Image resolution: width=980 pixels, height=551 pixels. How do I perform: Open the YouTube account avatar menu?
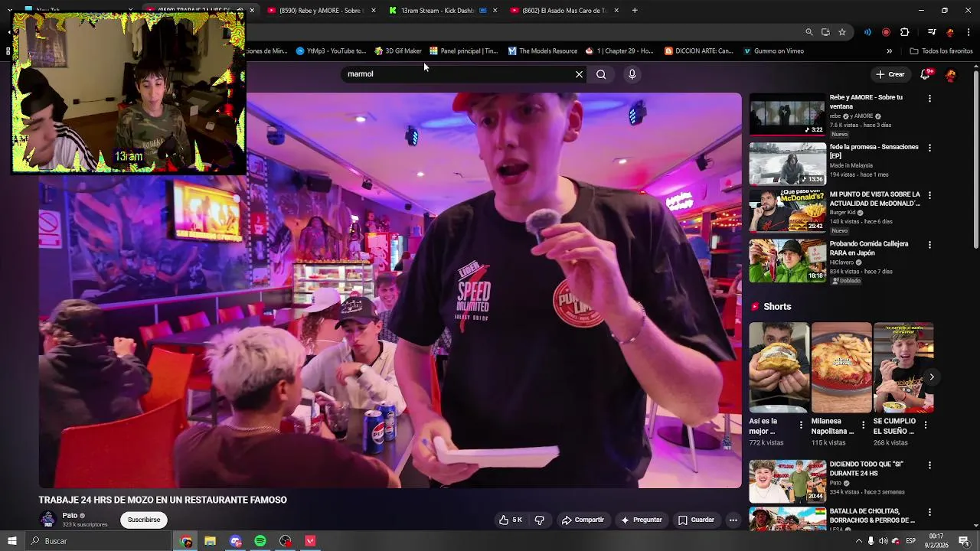pyautogui.click(x=951, y=74)
